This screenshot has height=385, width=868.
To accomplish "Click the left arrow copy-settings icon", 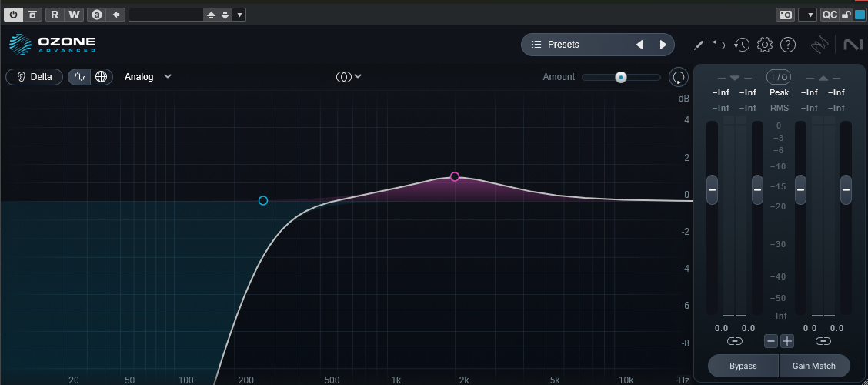I will [116, 15].
